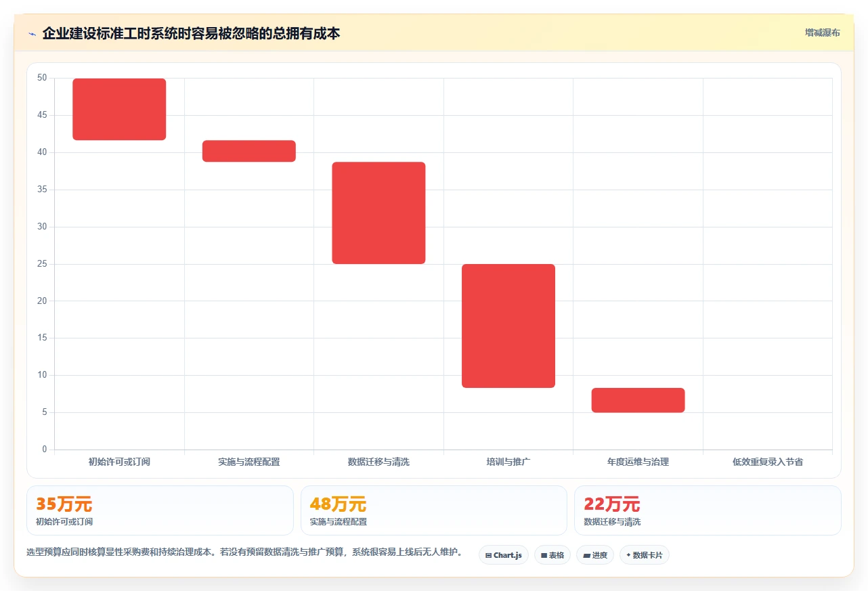Click the lightning icon beside the title

[32, 33]
